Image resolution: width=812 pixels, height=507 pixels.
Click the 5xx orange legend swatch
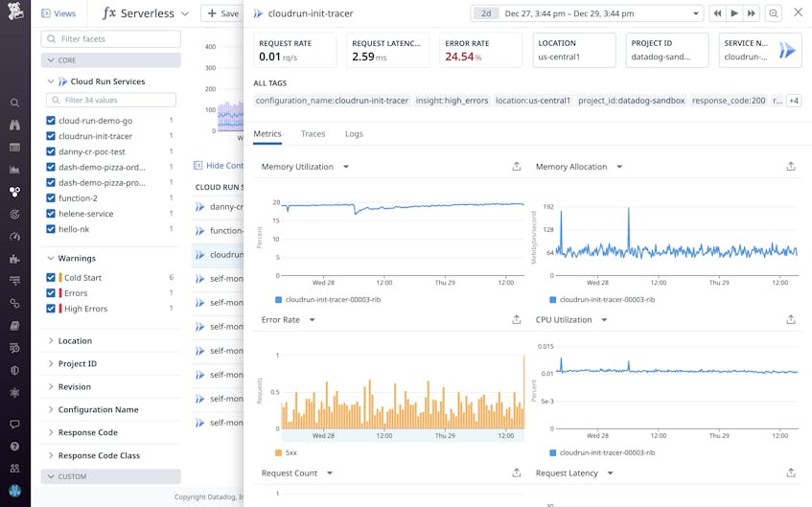coord(278,452)
